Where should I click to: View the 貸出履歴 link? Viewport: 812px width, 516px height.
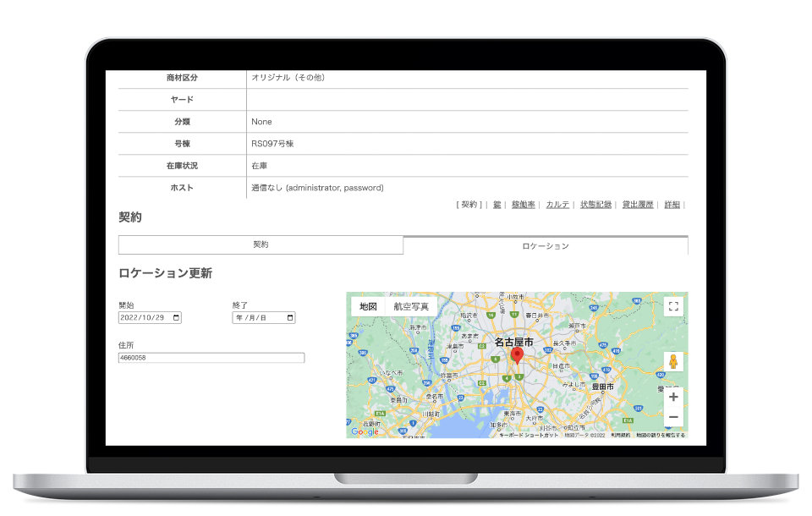click(638, 205)
